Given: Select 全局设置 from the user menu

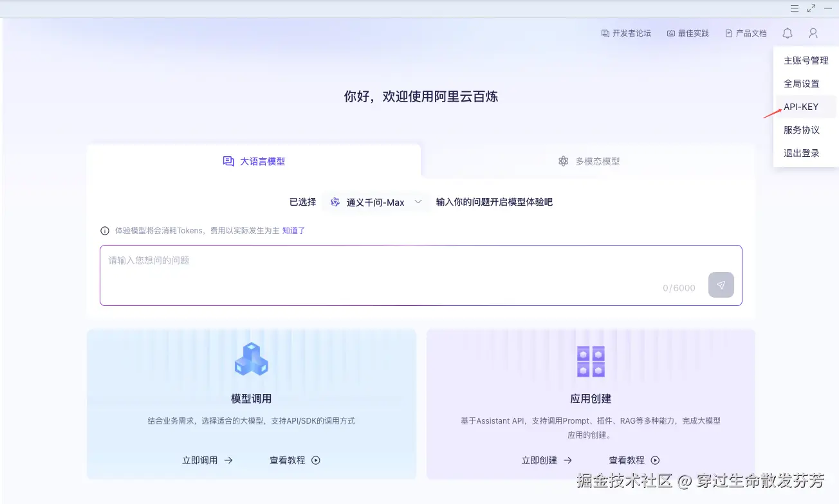Looking at the screenshot, I should click(806, 84).
